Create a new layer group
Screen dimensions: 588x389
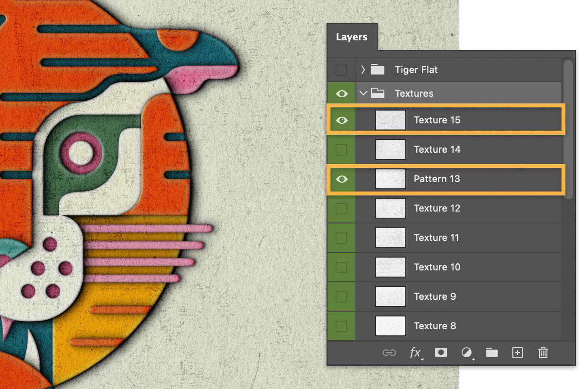coord(492,353)
